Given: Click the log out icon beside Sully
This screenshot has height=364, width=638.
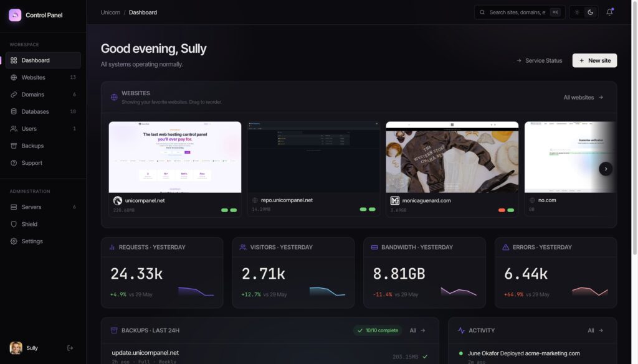Looking at the screenshot, I should tap(70, 348).
